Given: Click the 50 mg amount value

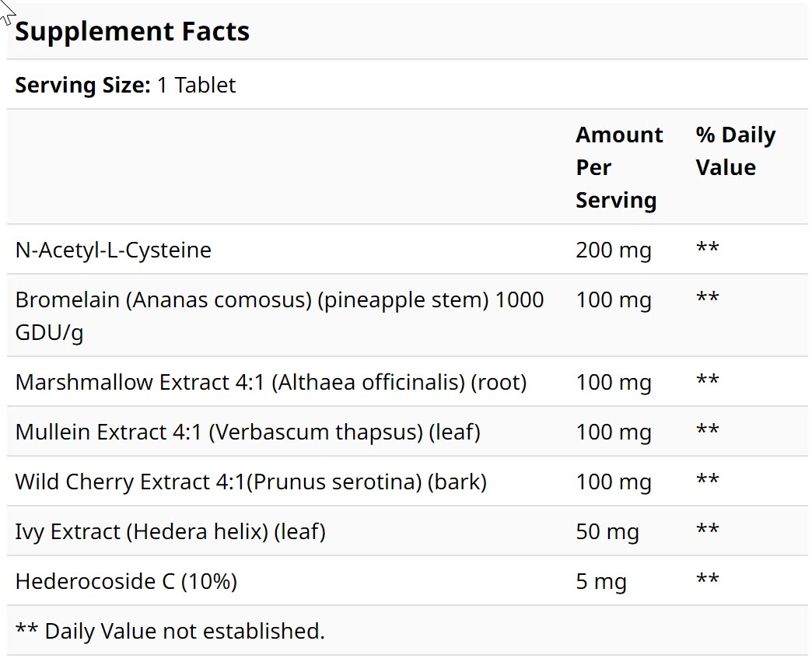Looking at the screenshot, I should [x=607, y=531].
